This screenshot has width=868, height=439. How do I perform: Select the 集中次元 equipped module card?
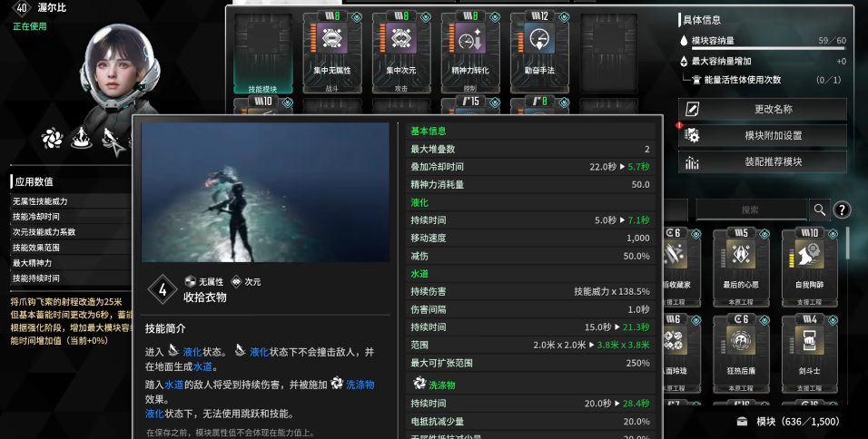click(x=401, y=54)
